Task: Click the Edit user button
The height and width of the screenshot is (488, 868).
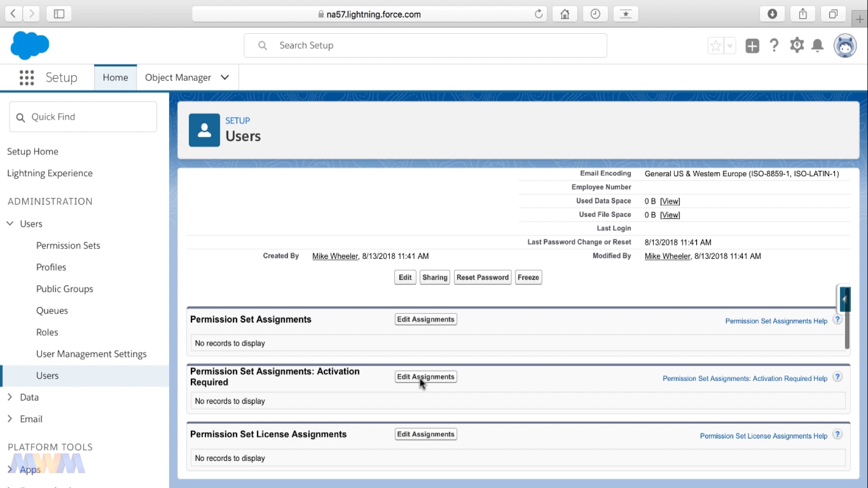Action: 405,277
